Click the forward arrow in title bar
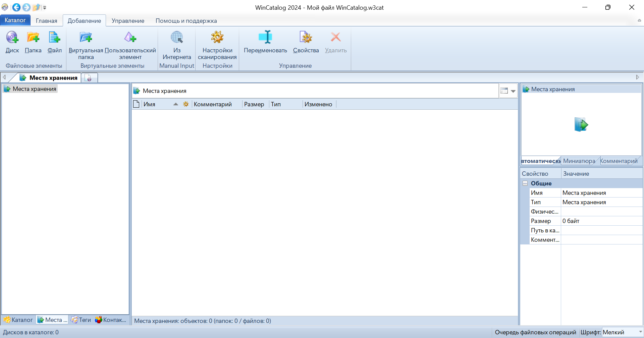 coord(26,7)
